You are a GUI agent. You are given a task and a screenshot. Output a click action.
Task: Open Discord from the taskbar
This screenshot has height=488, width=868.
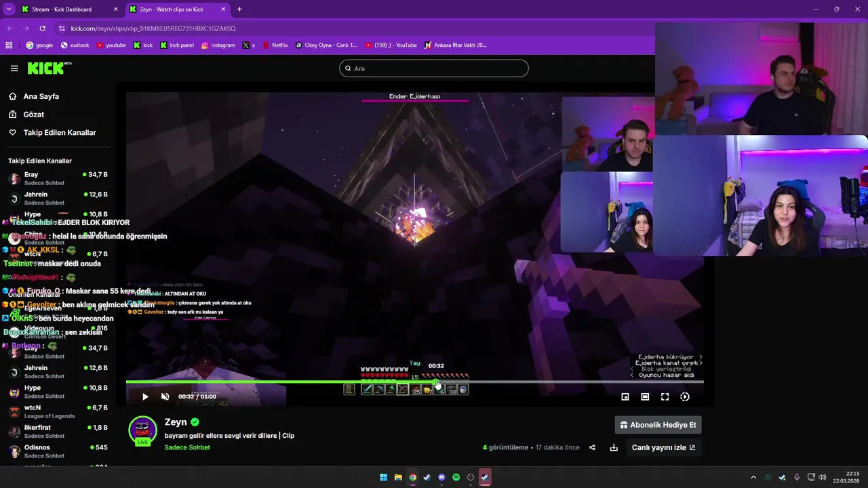click(441, 477)
